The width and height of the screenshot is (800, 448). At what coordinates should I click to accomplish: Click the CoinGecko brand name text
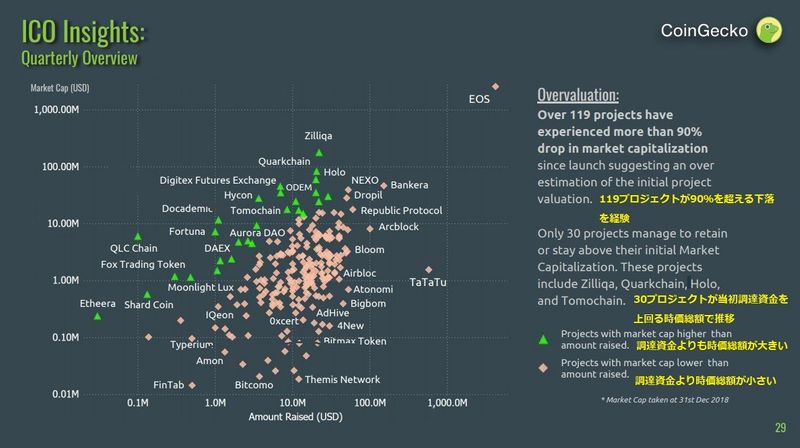click(704, 31)
